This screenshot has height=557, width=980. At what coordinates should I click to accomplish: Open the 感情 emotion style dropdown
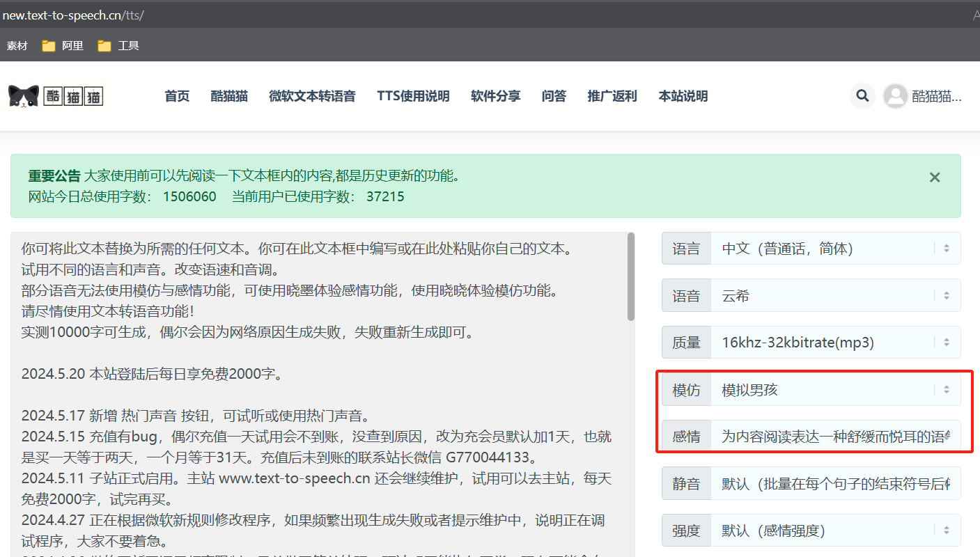pos(834,437)
